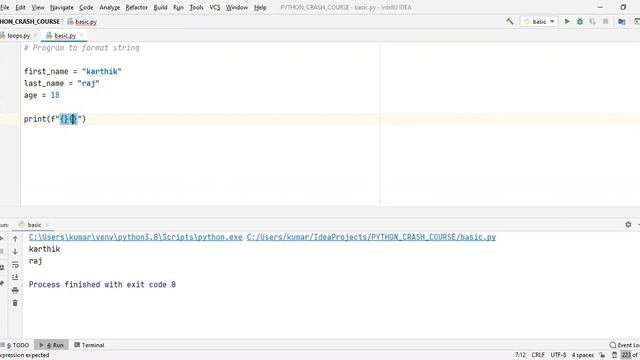Open the Navigate menu

(x=62, y=7)
